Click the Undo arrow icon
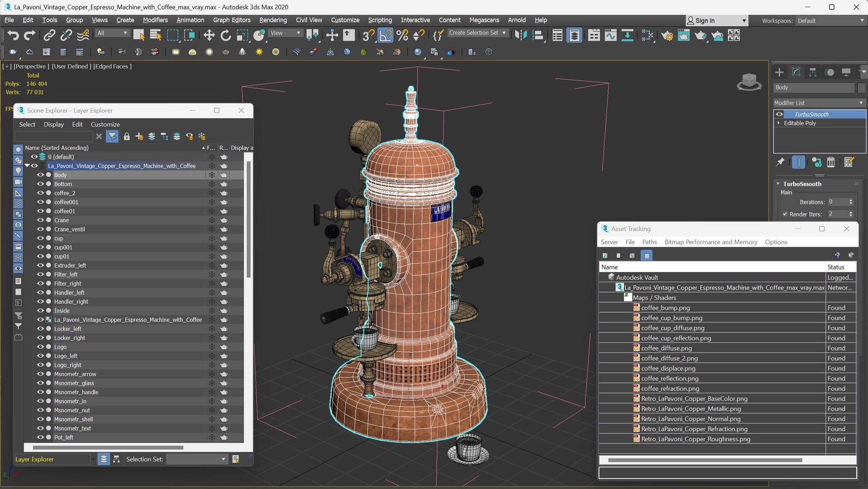Image resolution: width=868 pixels, height=489 pixels. coord(13,35)
